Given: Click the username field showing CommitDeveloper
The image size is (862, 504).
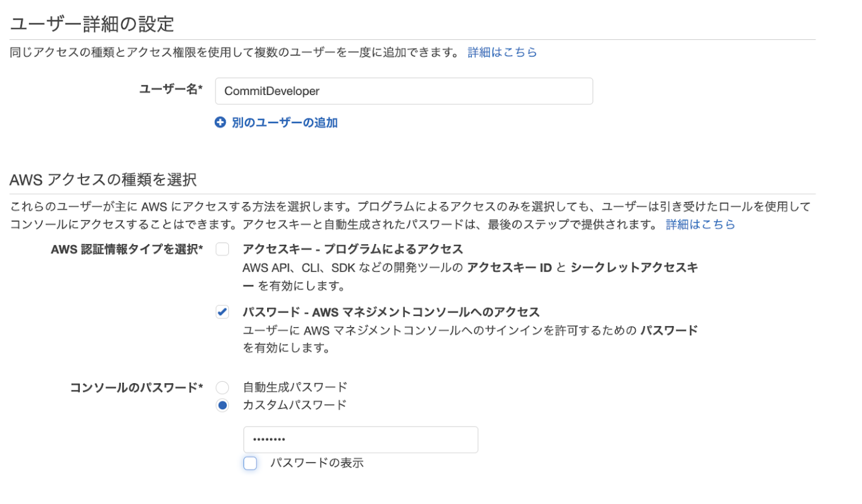Looking at the screenshot, I should coord(404,91).
